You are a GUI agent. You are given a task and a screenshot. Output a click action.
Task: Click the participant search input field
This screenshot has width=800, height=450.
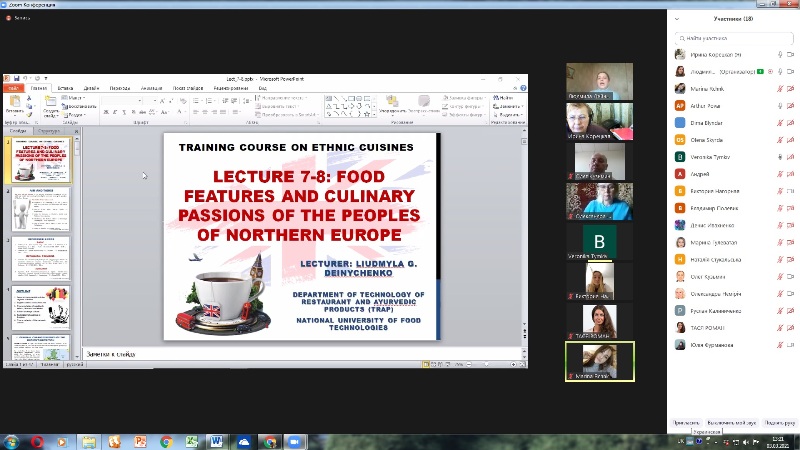click(734, 38)
